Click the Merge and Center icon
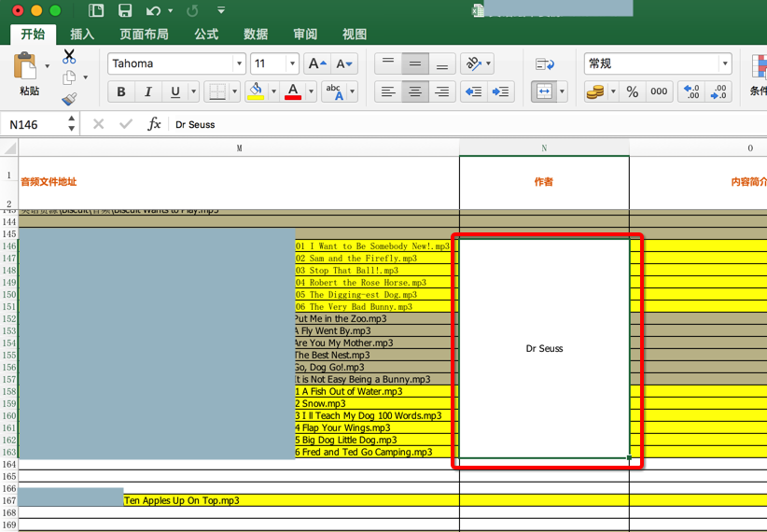The width and height of the screenshot is (767, 532). [x=544, y=91]
